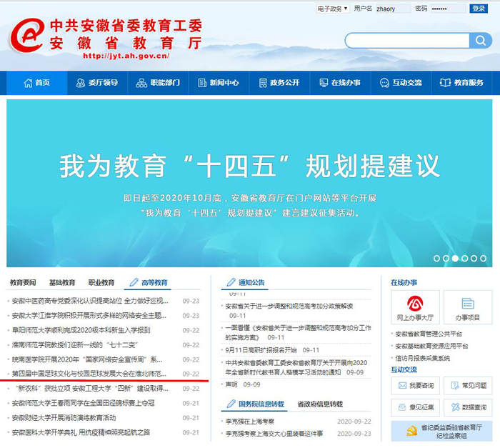The width and height of the screenshot is (500, 448).
Task: Open 数据查询 icon button
Action: (468, 407)
